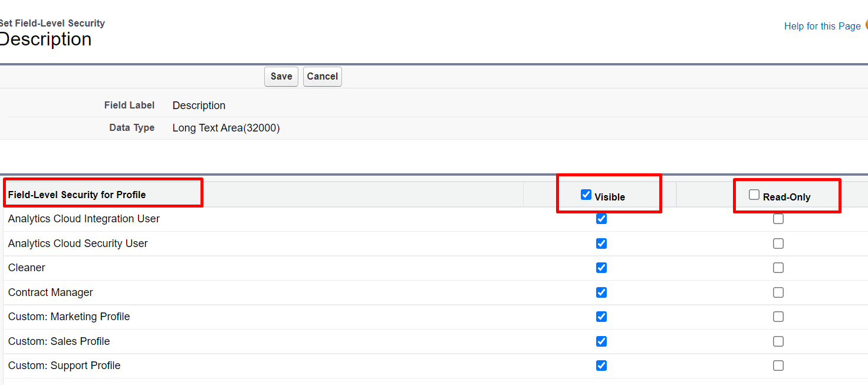Toggle Visible for Custom: Support Profile

tap(601, 366)
